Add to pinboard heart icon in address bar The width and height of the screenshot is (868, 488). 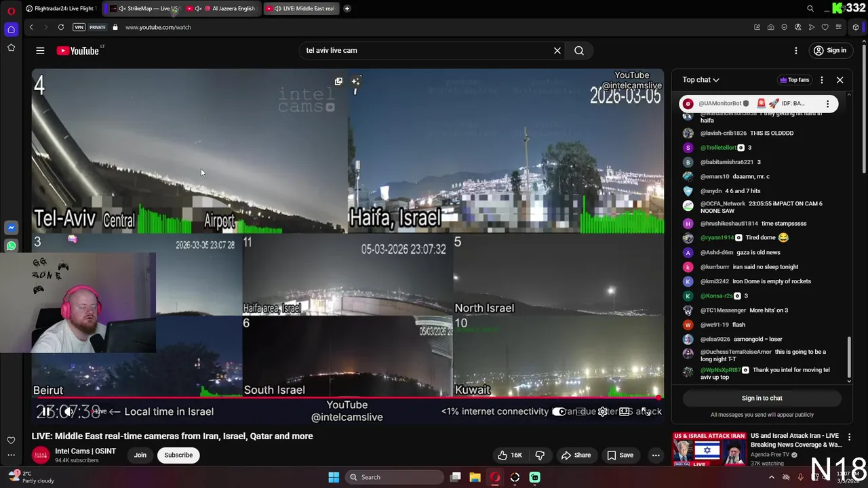(825, 27)
